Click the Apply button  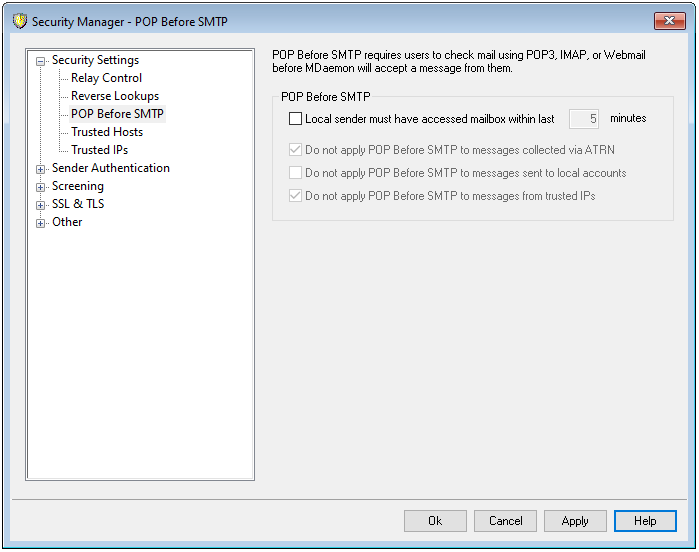pyautogui.click(x=575, y=521)
